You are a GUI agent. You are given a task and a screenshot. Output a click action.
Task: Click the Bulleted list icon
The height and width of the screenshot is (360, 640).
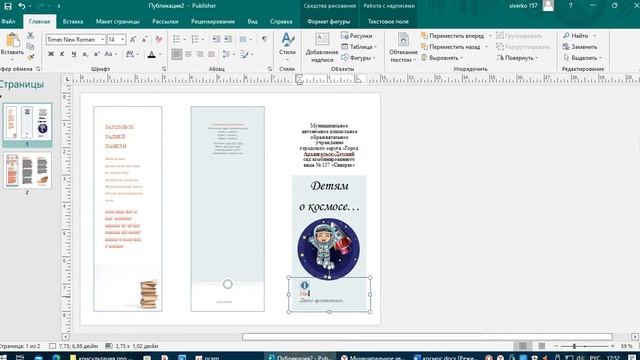click(177, 39)
